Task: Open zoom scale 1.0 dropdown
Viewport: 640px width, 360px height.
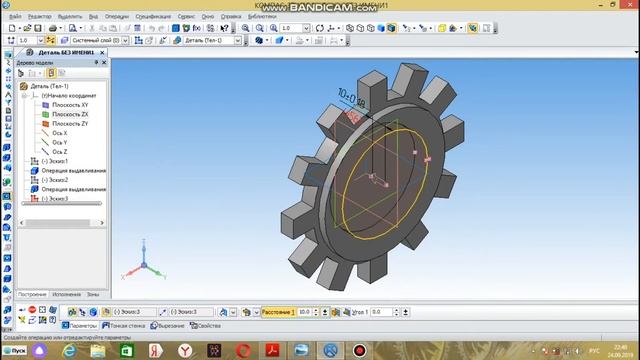Action: (306, 28)
